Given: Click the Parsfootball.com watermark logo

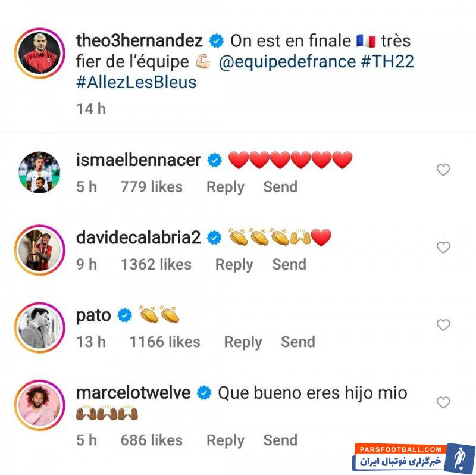Looking at the screenshot, I should 414,457.
